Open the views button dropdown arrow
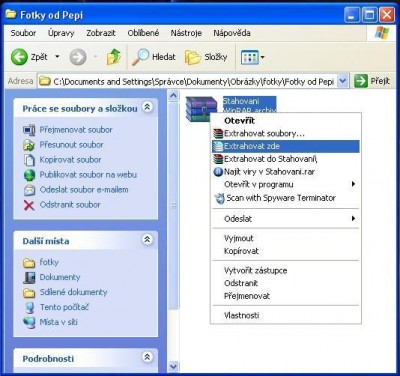 pos(262,57)
